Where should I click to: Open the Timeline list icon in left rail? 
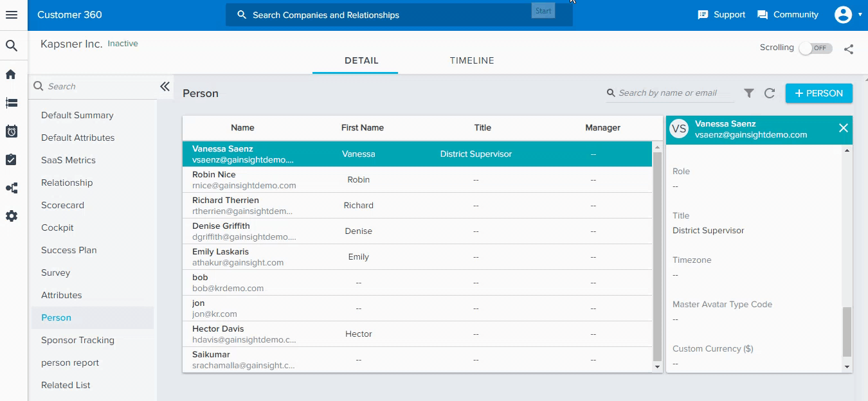point(11,103)
